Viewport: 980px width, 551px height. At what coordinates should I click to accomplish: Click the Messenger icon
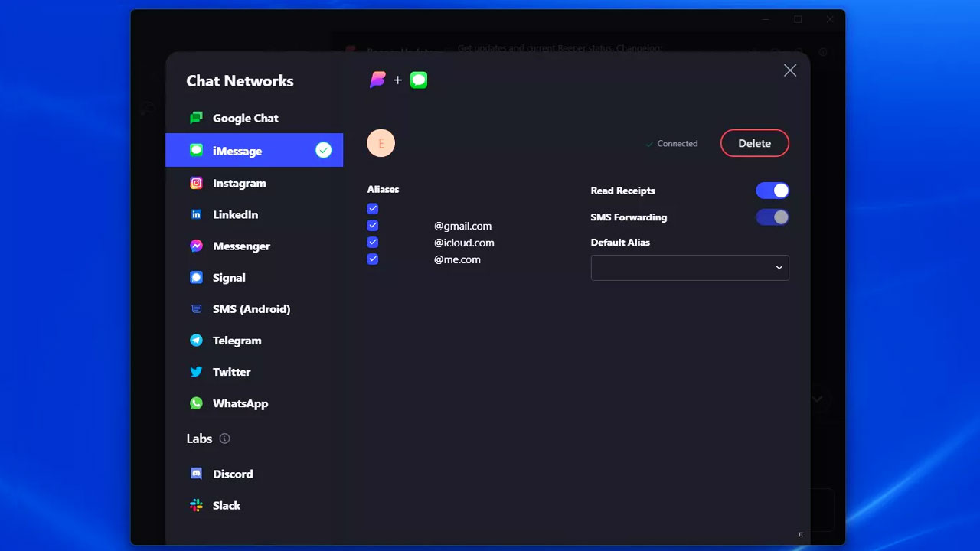(197, 246)
